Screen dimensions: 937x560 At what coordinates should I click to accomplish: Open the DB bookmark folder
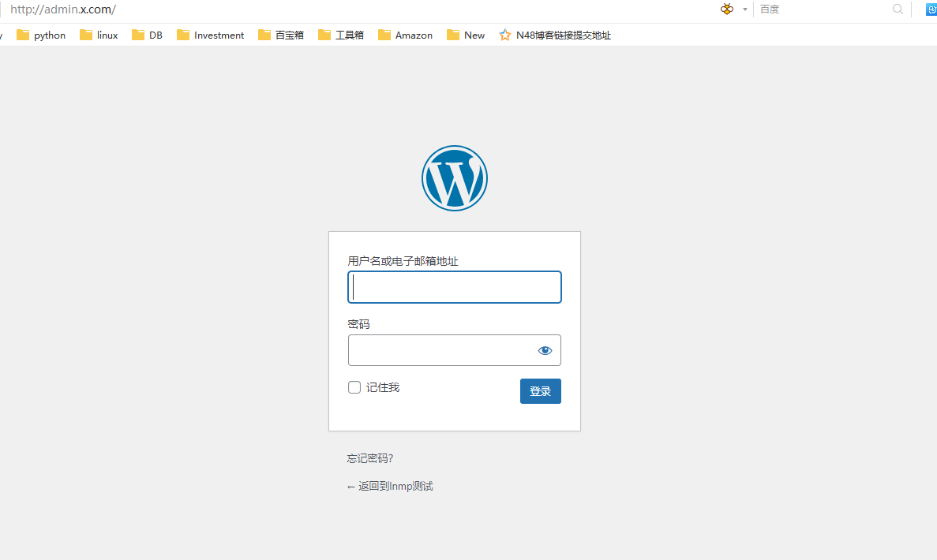pyautogui.click(x=147, y=35)
